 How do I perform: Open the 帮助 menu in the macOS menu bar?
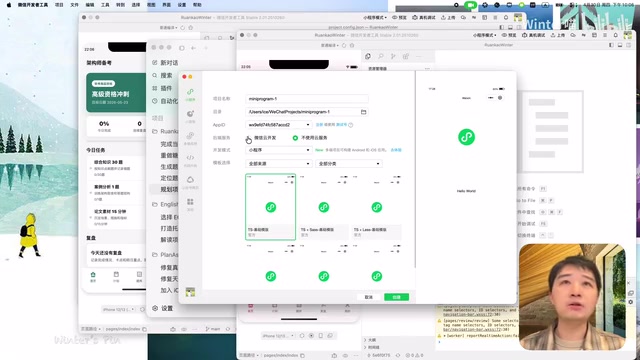pyautogui.click(x=197, y=5)
